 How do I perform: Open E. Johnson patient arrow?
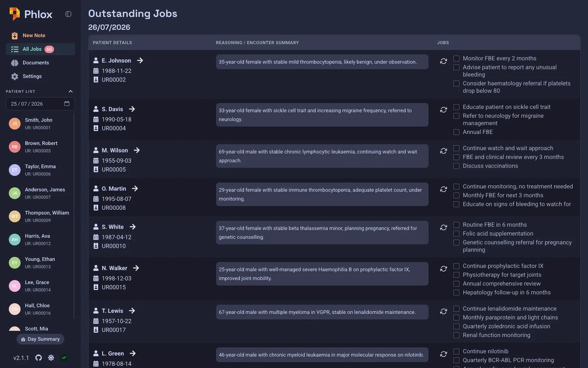tap(140, 60)
